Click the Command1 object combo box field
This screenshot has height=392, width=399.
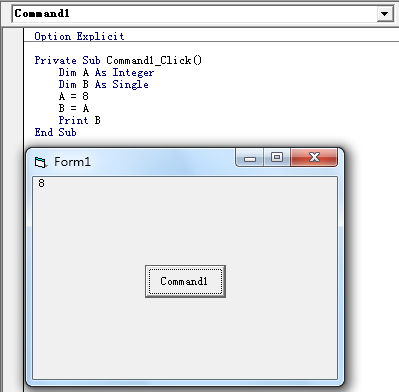(x=203, y=14)
